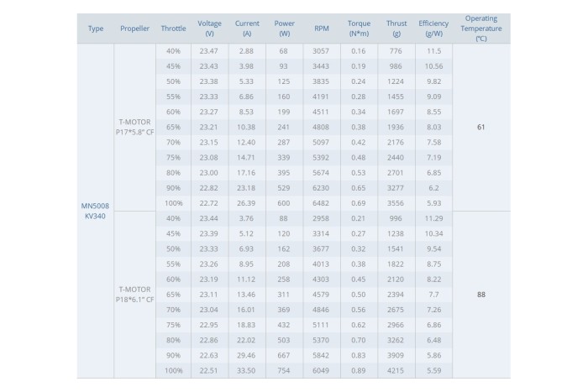Click the Thrust (g) column header
The width and height of the screenshot is (588, 392).
[x=396, y=29]
